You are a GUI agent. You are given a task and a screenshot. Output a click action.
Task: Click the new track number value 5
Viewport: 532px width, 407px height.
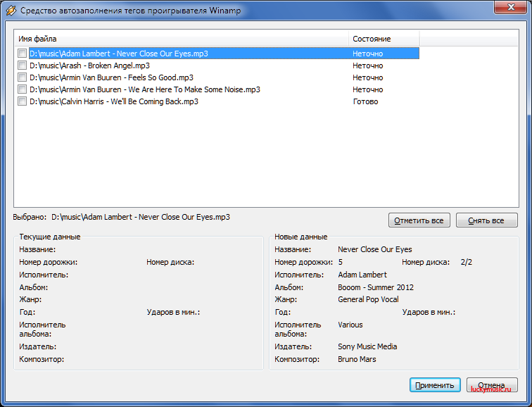[x=341, y=262]
